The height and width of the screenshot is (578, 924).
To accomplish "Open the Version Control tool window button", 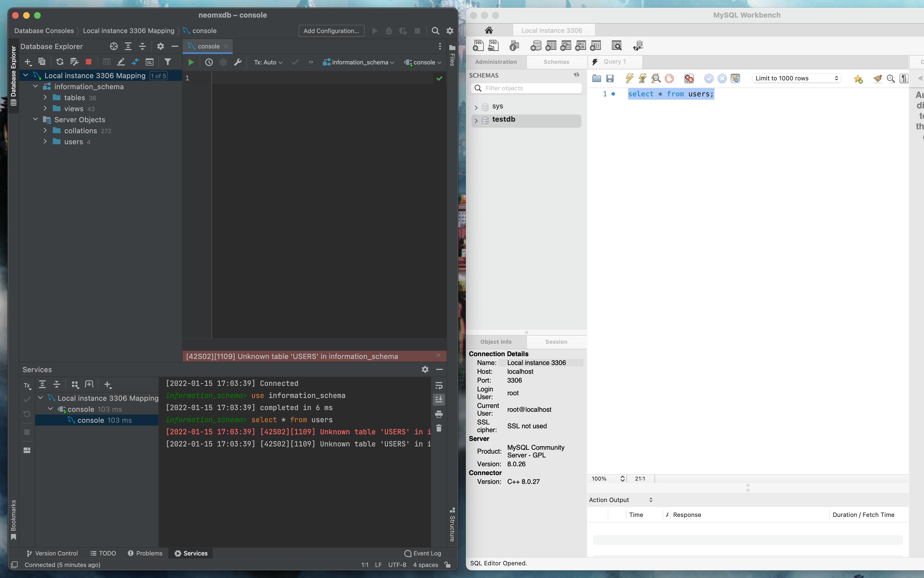I will pyautogui.click(x=52, y=553).
